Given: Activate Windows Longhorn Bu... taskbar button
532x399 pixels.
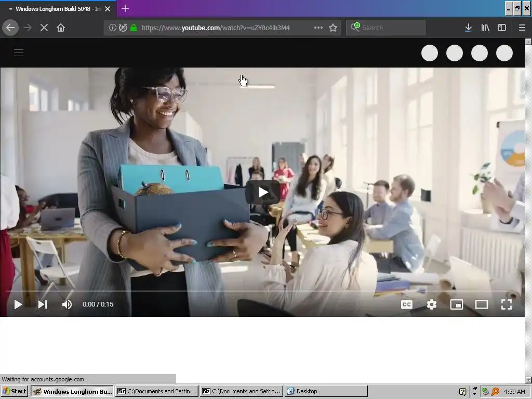Looking at the screenshot, I should [x=73, y=391].
